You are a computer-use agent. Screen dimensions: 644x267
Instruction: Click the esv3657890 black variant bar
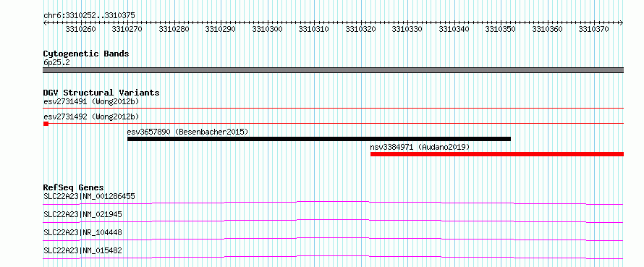(318, 139)
